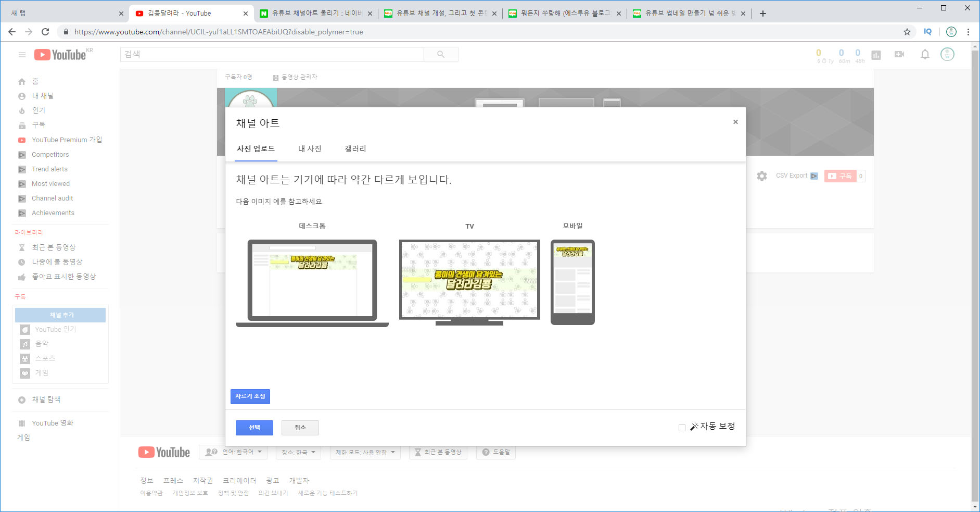
Task: Switch to 유튜브 채널아트 올리기 browser tab
Action: click(x=316, y=14)
